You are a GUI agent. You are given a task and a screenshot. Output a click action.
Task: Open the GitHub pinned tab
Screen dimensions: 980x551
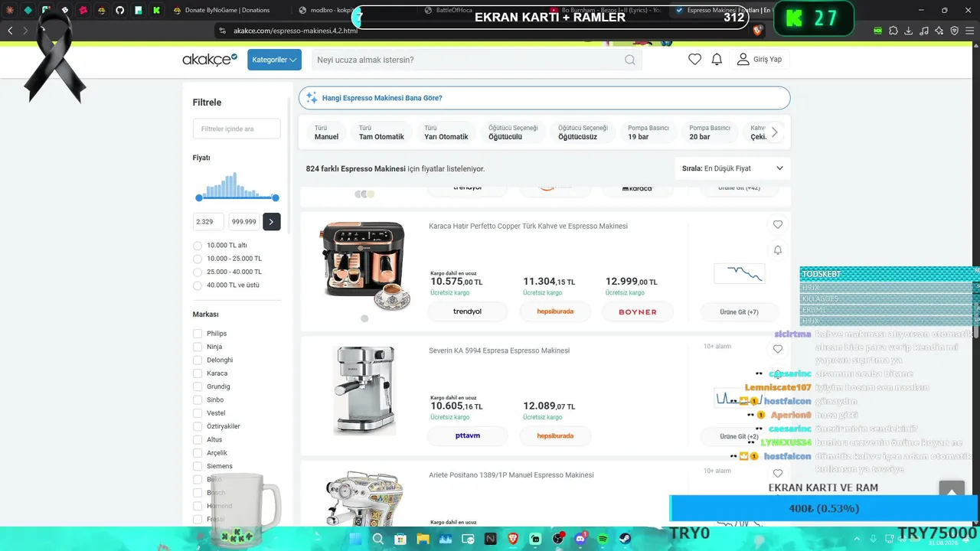point(119,10)
